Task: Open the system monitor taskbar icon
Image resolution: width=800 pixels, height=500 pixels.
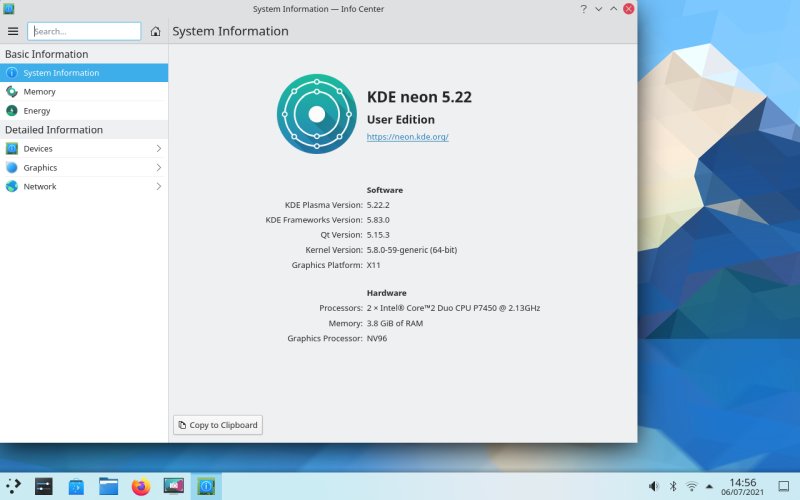Action: pyautogui.click(x=173, y=486)
